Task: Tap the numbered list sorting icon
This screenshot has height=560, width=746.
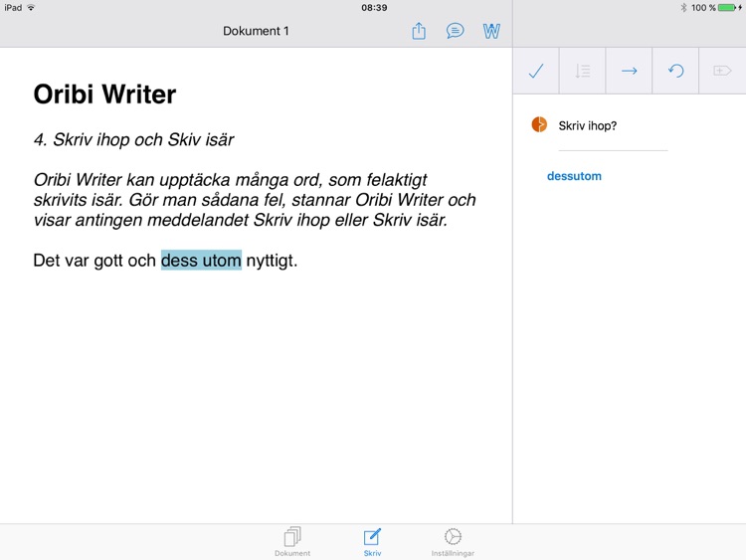Action: coord(582,71)
